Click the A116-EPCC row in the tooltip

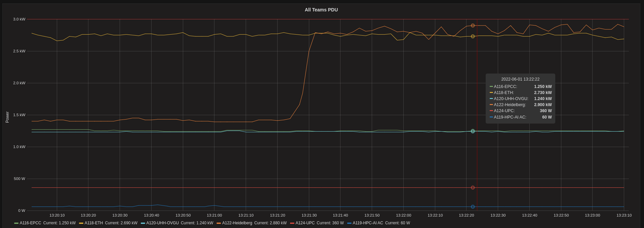click(x=521, y=86)
